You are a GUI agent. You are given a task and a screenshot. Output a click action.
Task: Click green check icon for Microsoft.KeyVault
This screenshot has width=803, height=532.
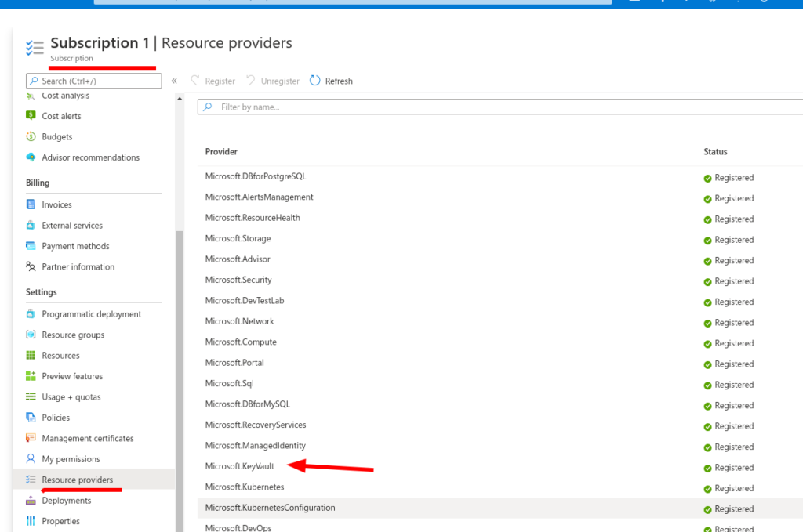[x=708, y=468]
